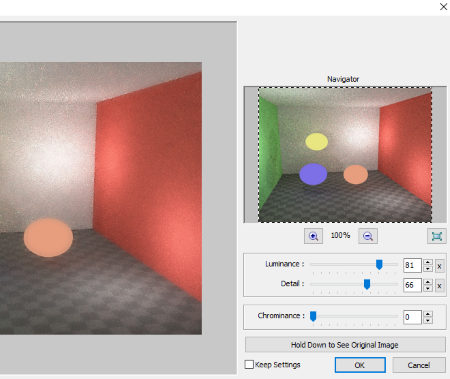Image resolution: width=450 pixels, height=379 pixels.
Task: Decrease Detail value with down arrow
Action: (428, 289)
